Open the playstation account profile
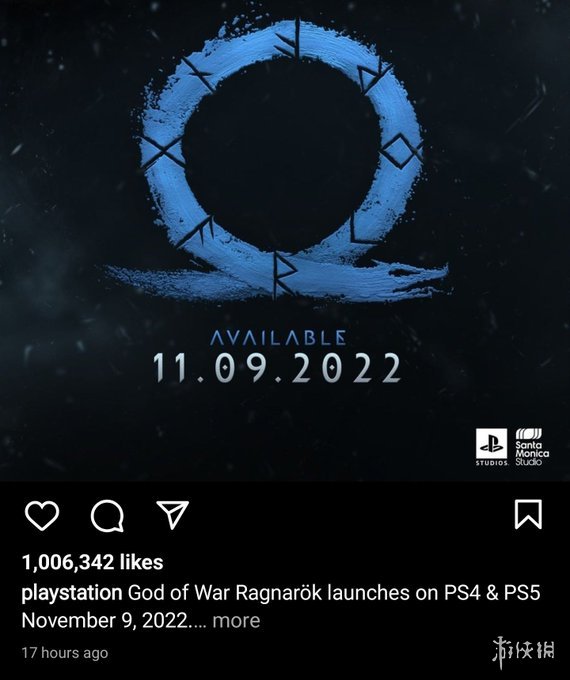The width and height of the screenshot is (570, 680). coord(72,593)
